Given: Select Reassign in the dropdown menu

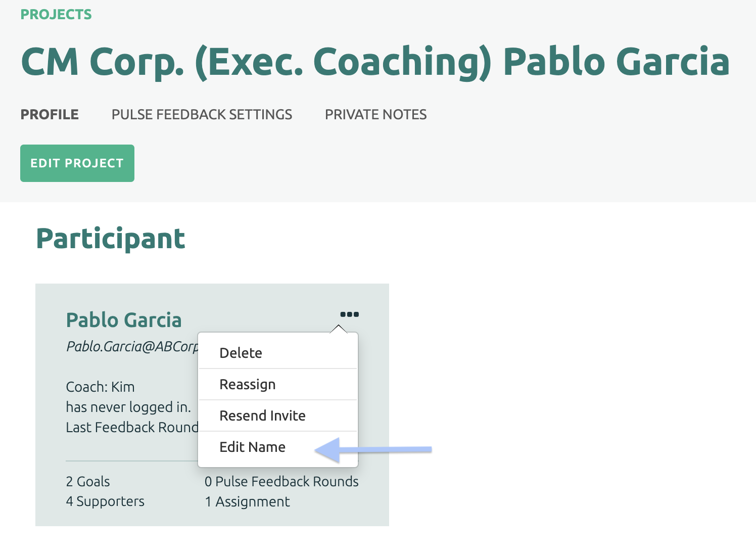Looking at the screenshot, I should [x=278, y=385].
